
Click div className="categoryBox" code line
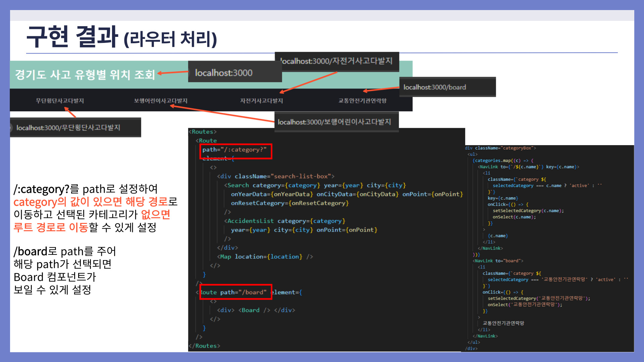point(500,148)
